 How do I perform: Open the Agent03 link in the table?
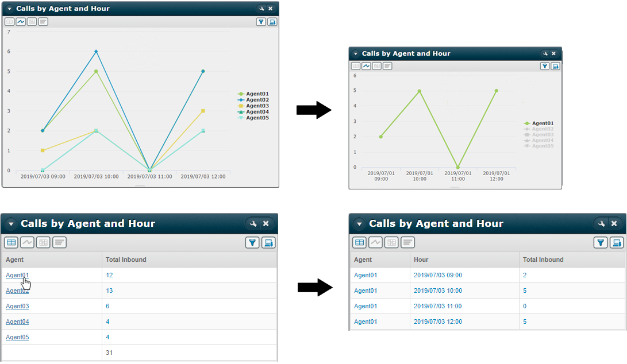pyautogui.click(x=17, y=306)
